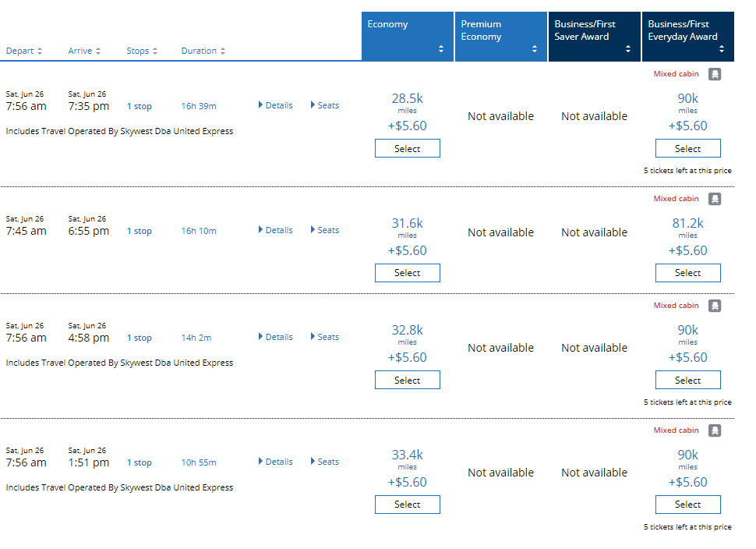Screen dimensions: 756x549
Task: Sort by Business/First Everyday Award arrows
Action: tap(721, 48)
